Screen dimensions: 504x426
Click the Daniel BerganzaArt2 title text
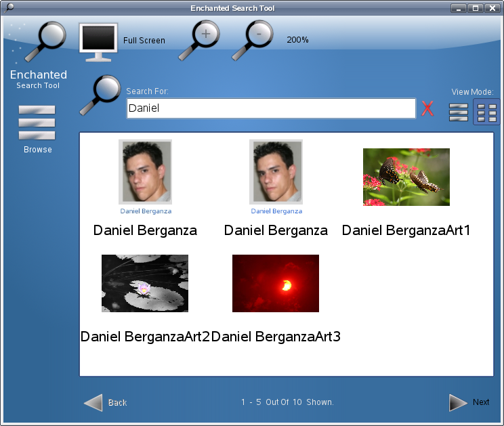tap(145, 337)
